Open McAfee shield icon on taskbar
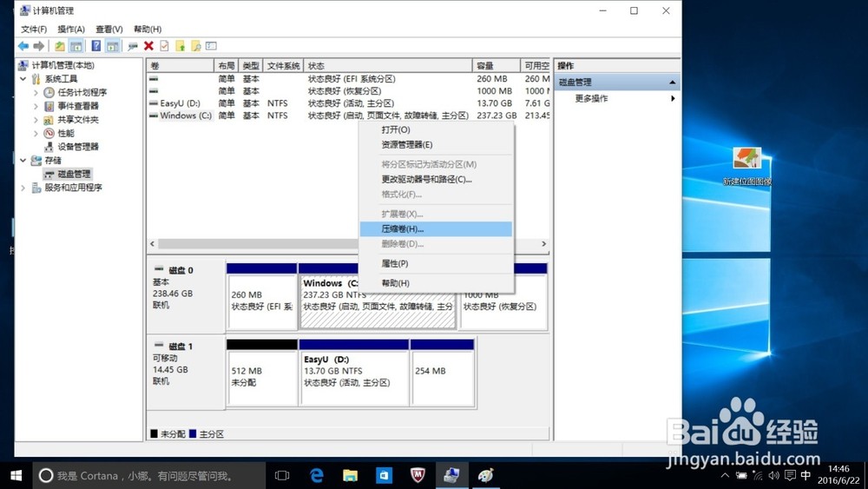 (x=418, y=476)
